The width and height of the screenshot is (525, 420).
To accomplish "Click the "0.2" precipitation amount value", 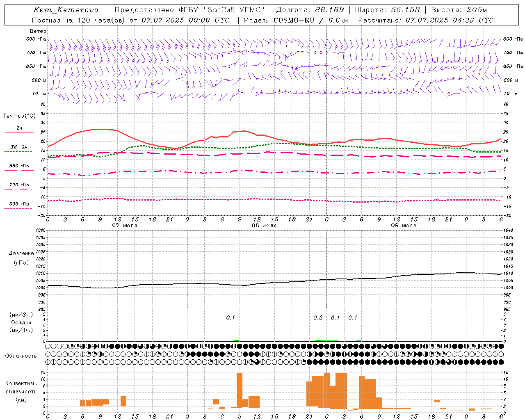I will (x=318, y=318).
